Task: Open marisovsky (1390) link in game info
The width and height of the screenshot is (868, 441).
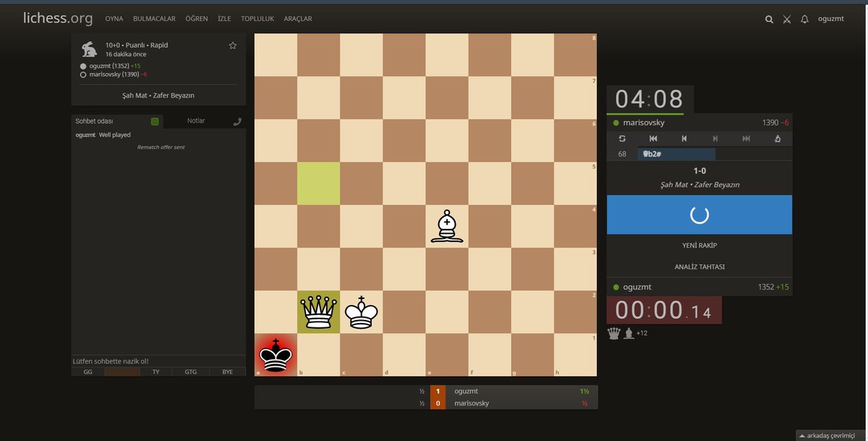Action: coord(114,74)
